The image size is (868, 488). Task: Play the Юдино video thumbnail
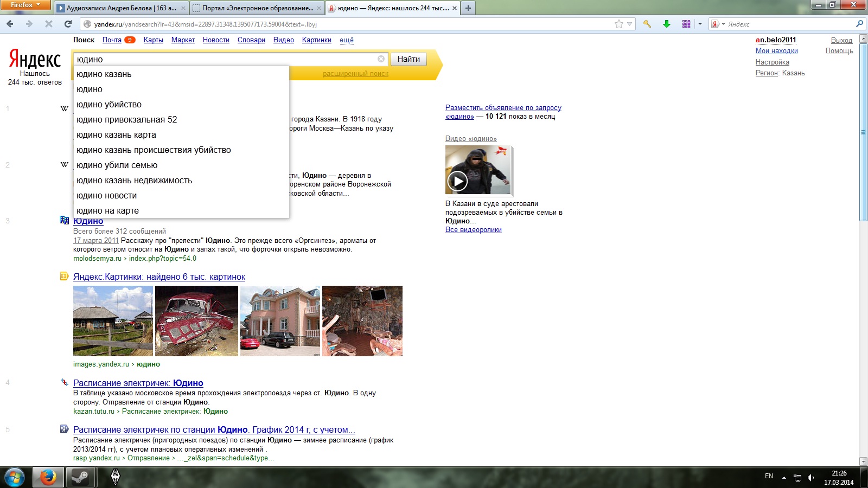[x=478, y=170]
